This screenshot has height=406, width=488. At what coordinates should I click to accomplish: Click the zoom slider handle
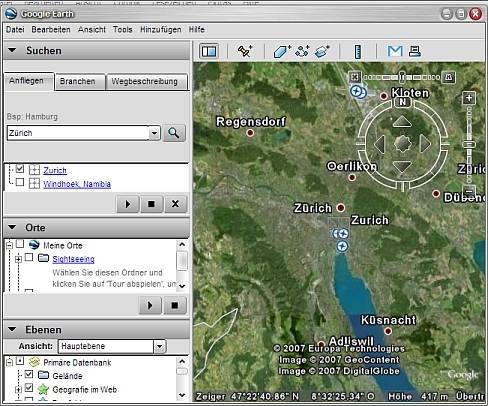pos(469,144)
